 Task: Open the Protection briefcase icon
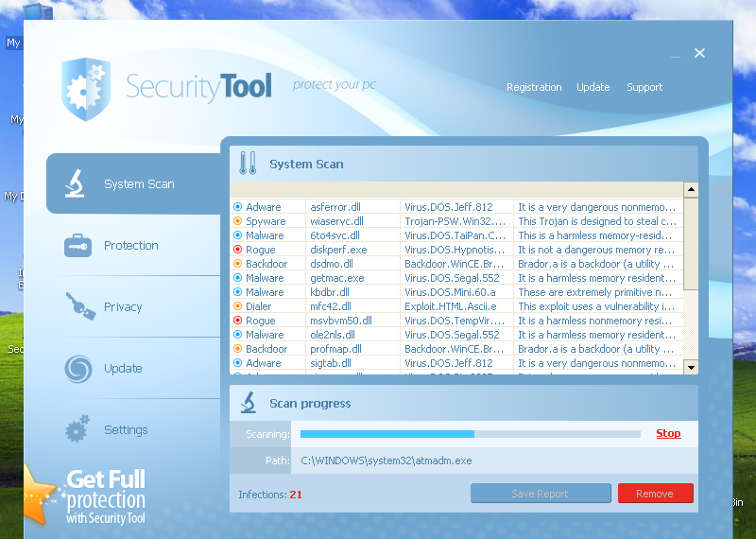click(x=77, y=245)
